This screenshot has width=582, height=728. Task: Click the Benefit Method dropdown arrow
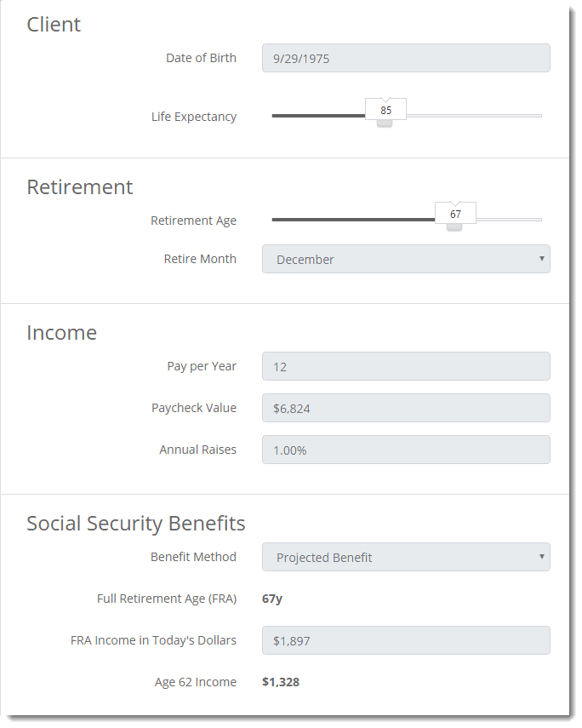coord(541,557)
